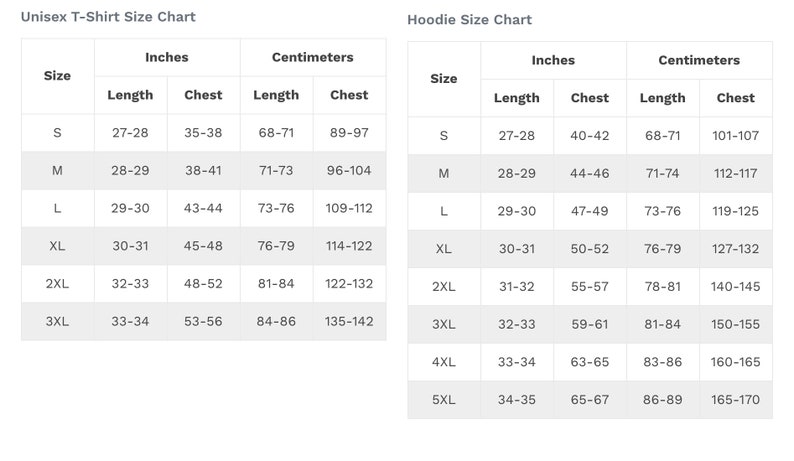This screenshot has height=461, width=794.
Task: Click the 55-57 chest cell for 2XL Hoodie
Action: pyautogui.click(x=589, y=287)
